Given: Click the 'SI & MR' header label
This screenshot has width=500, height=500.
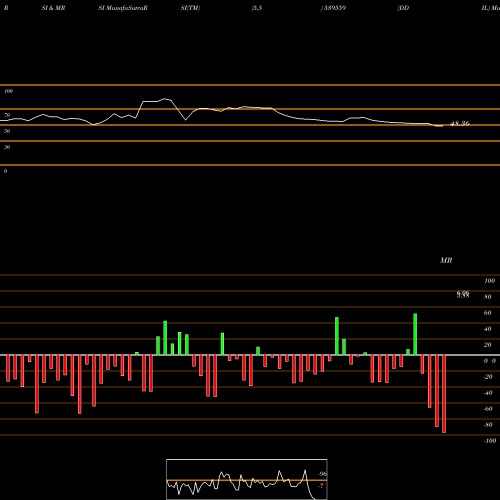Looking at the screenshot, I should 53,8.
